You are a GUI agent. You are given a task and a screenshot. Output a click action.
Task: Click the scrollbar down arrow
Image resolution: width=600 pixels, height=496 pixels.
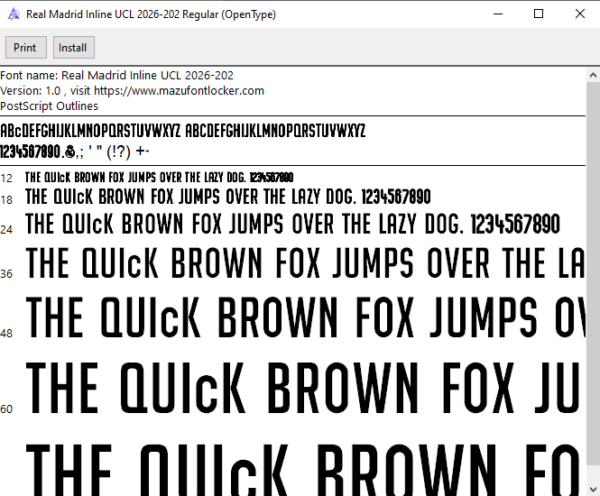point(593,489)
